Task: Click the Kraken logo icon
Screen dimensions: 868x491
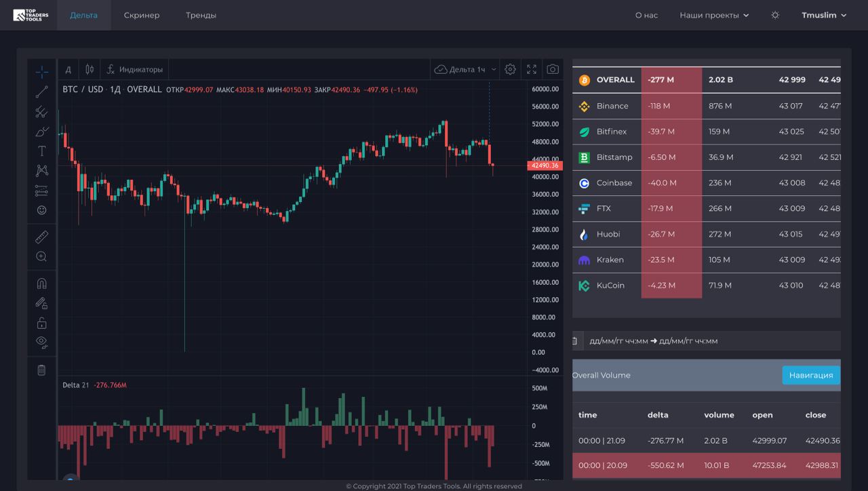Action: coord(584,260)
